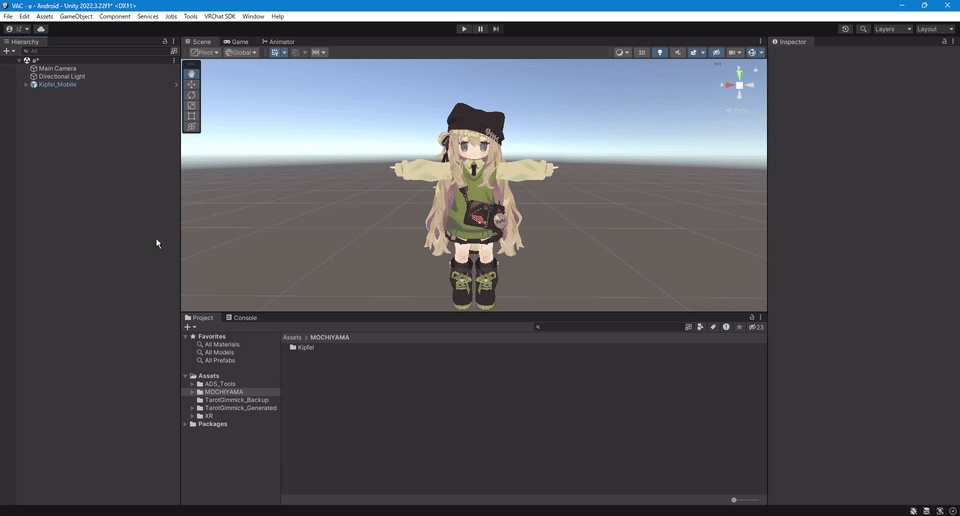Open the Layers dropdown
The height and width of the screenshot is (516, 960).
893,29
